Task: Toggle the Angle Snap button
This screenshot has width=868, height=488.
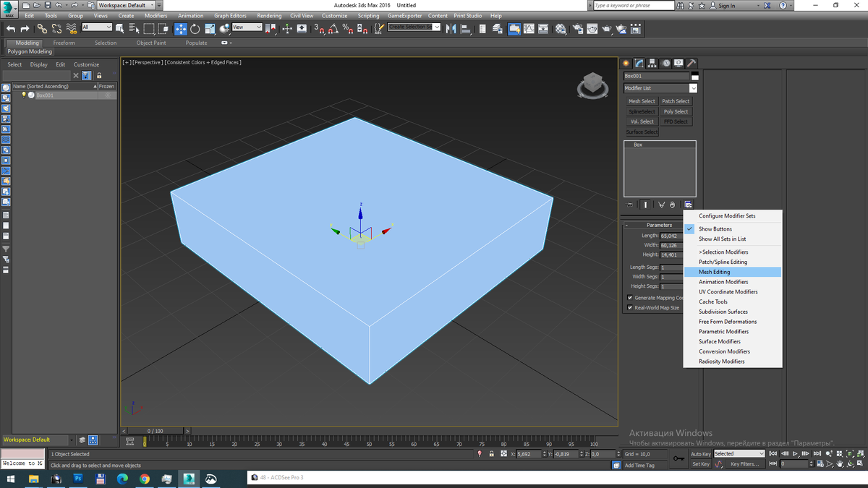Action: coord(333,29)
